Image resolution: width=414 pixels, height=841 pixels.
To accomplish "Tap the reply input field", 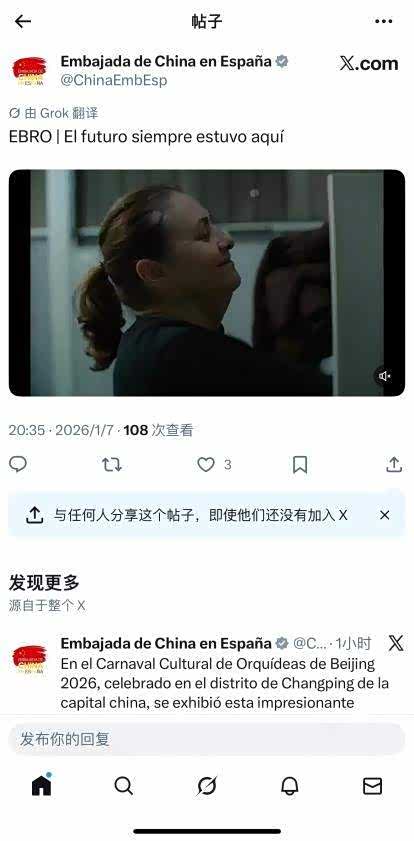I will 206,739.
